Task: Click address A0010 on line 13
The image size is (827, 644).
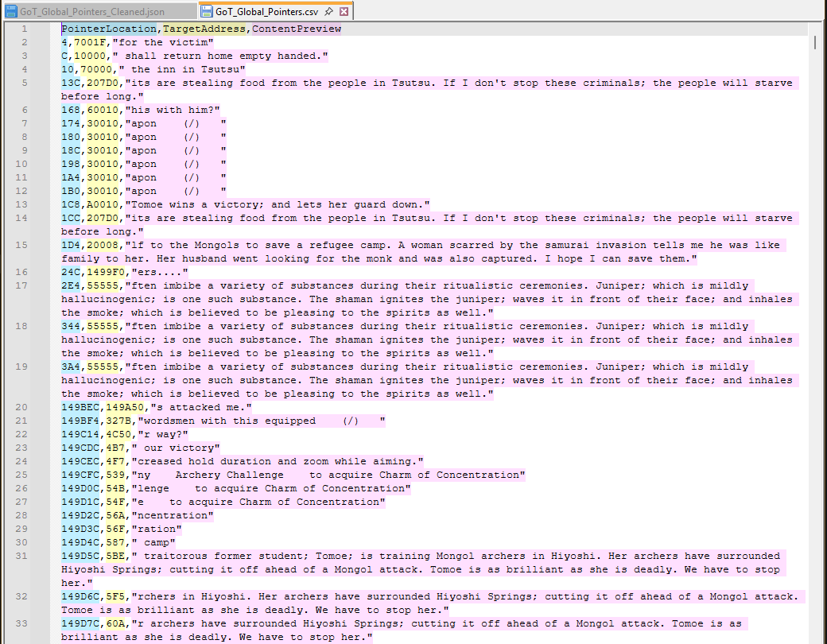Action: click(103, 204)
